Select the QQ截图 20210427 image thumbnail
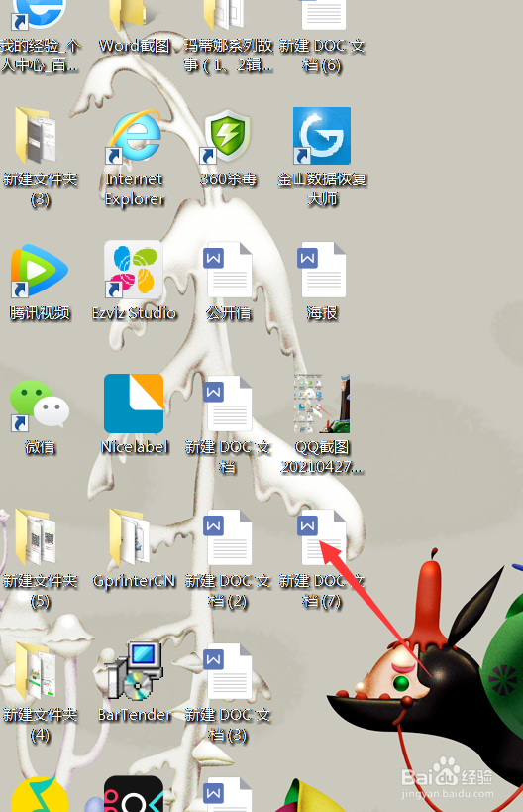This screenshot has width=523, height=812. point(322,404)
